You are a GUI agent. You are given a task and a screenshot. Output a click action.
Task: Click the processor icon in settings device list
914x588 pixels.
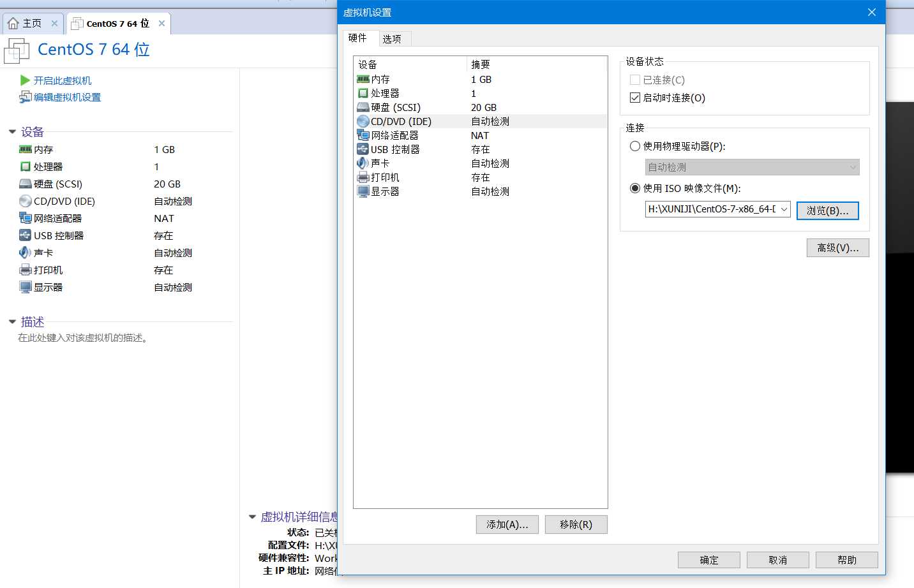[x=363, y=93]
